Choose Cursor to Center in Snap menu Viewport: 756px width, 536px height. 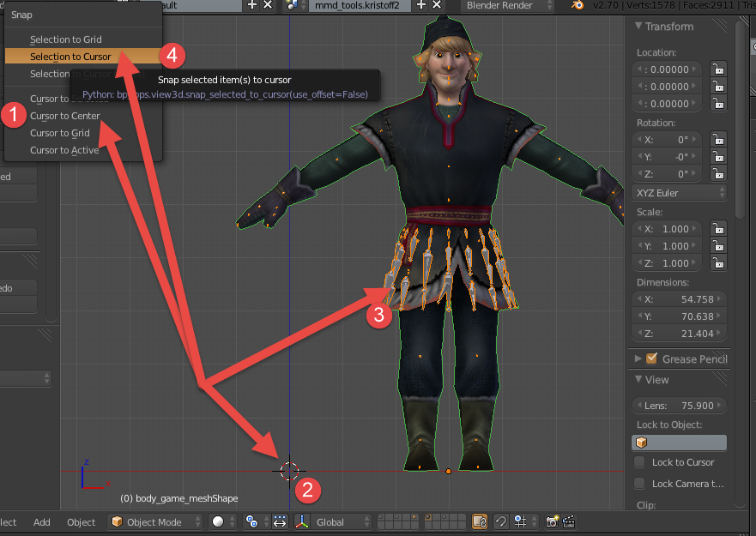[x=83, y=116]
